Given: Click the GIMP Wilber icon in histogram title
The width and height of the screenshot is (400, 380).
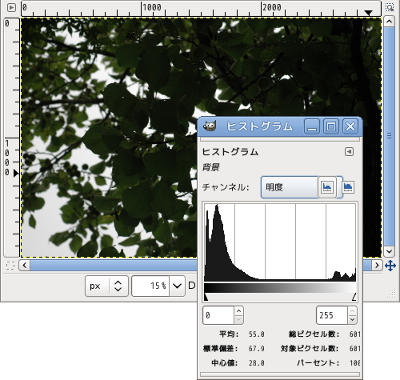Looking at the screenshot, I should 210,126.
